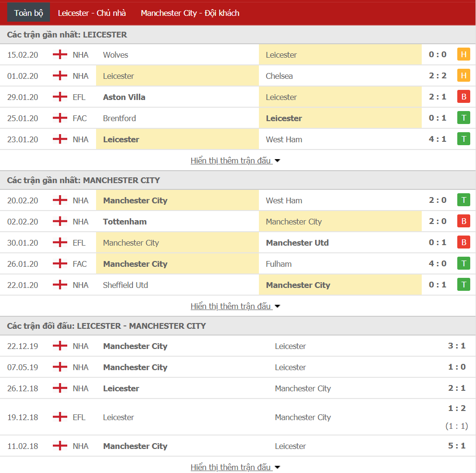
Task: Click the T win badge for Brentford match
Action: coord(464,118)
